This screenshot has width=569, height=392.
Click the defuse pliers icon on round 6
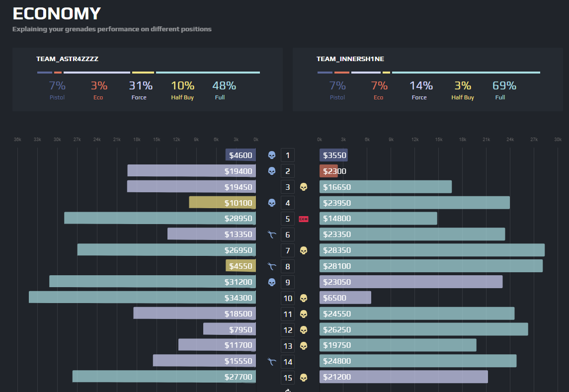tap(271, 235)
